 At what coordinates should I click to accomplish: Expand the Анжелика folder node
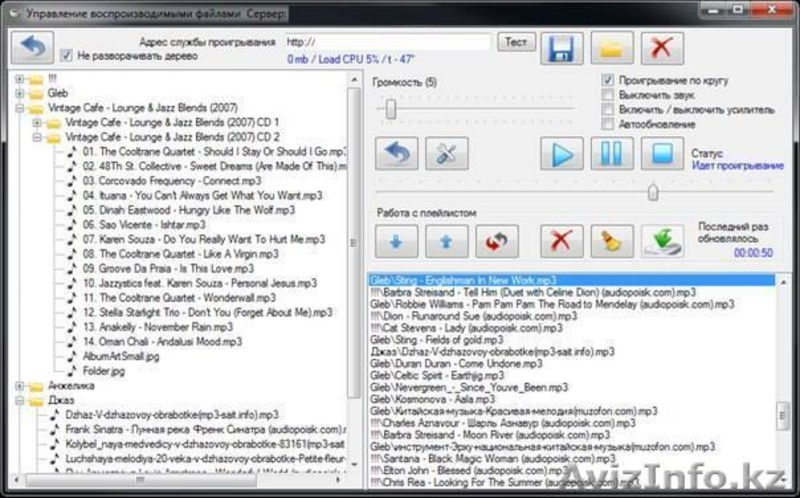pos(21,384)
